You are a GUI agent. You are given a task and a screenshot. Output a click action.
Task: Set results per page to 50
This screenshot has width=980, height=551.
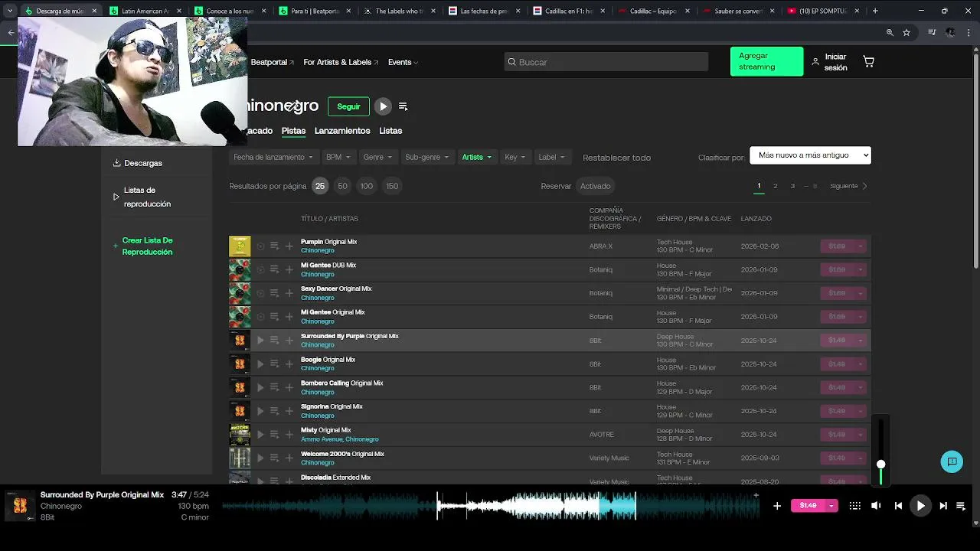[x=342, y=186]
